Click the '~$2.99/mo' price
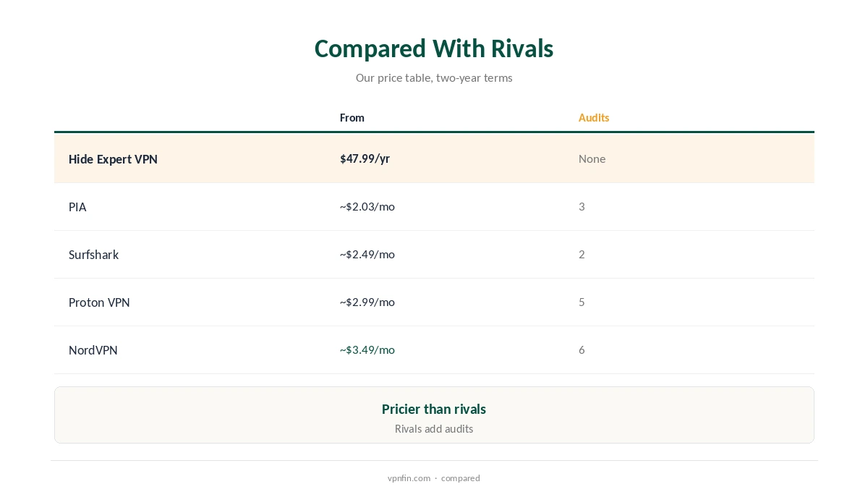The width and height of the screenshot is (868, 492). point(367,302)
